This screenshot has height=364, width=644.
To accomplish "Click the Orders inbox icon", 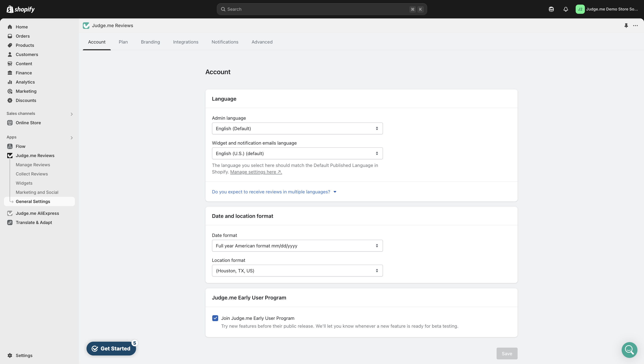I will tap(10, 36).
